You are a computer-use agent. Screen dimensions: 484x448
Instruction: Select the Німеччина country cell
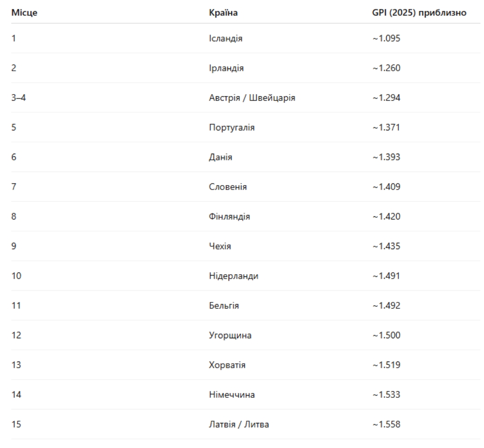[232, 395]
